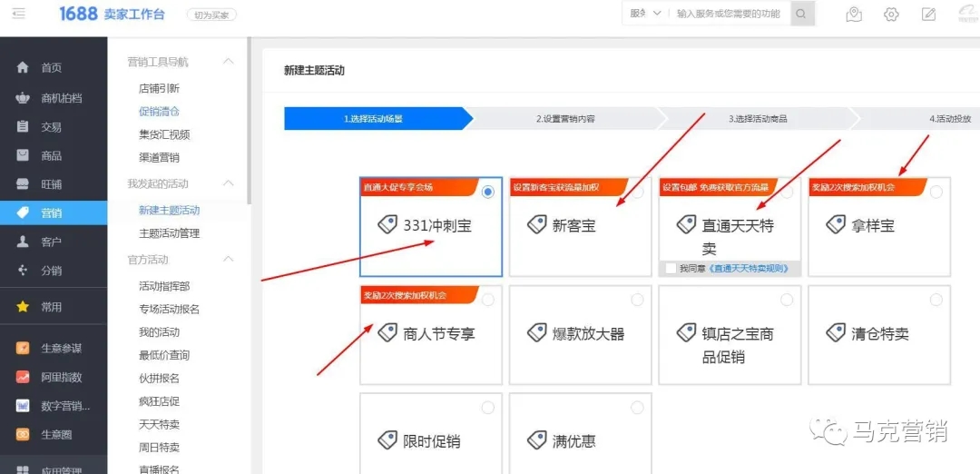Open 阿里指数 in the left sidebar
Image resolution: width=980 pixels, height=474 pixels.
click(x=61, y=377)
